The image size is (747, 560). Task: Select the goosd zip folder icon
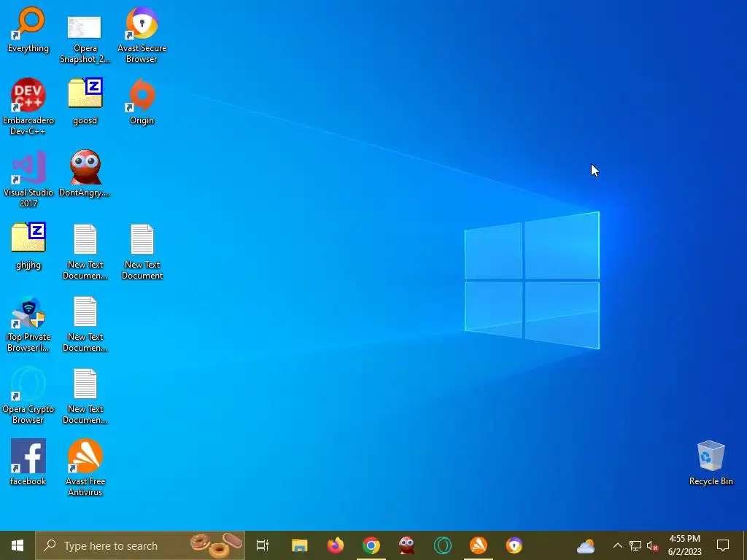point(85,101)
